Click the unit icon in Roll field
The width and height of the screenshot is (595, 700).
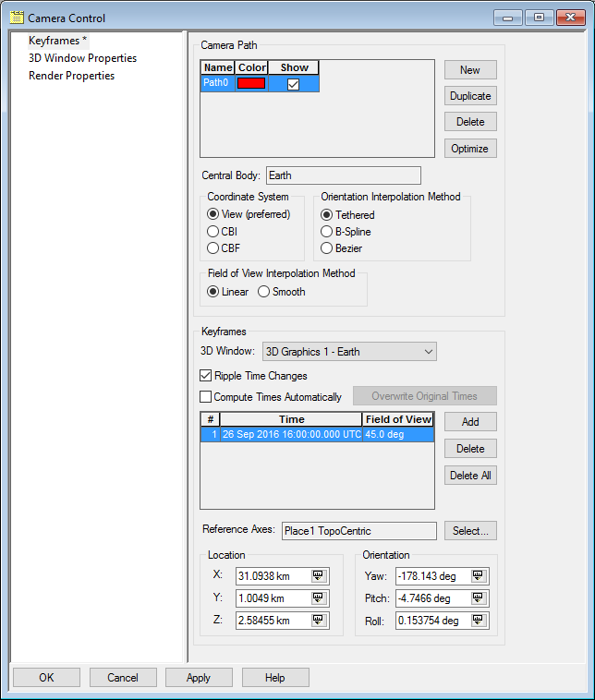coord(478,620)
